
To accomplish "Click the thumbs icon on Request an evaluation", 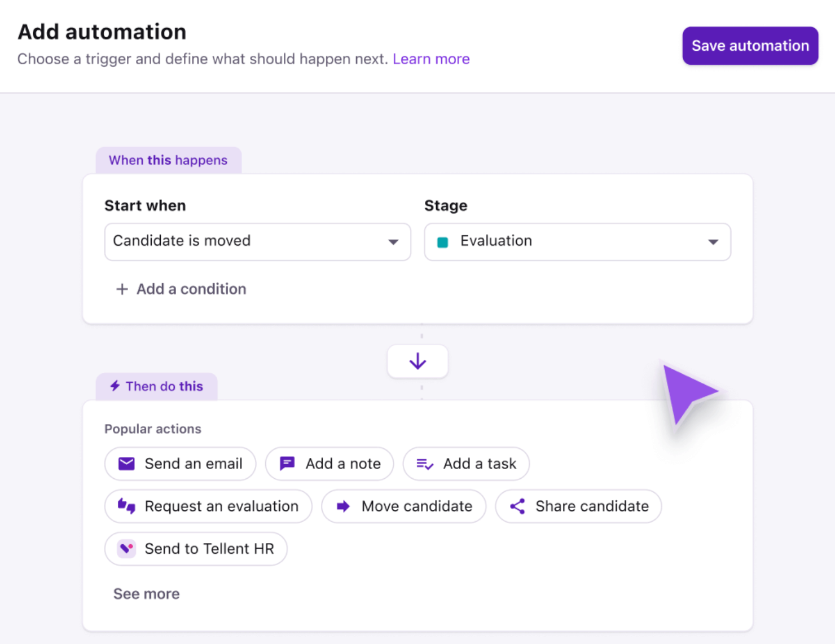I will tap(126, 506).
